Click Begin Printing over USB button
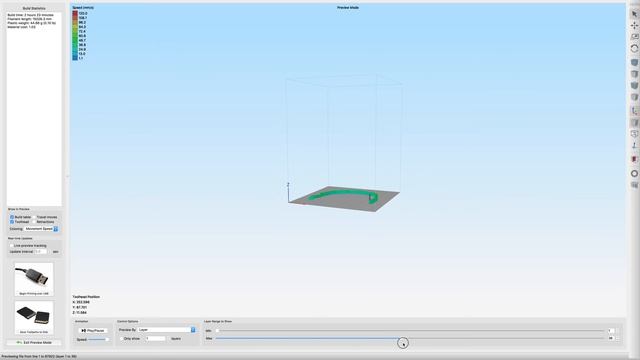The image size is (640, 360). [34, 280]
